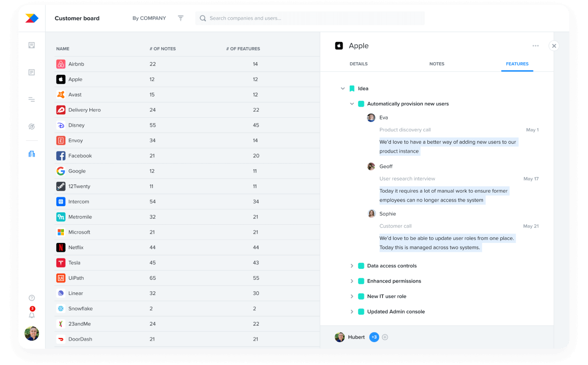Open the Help question-mark icon
Image resolution: width=588 pixels, height=365 pixels.
click(x=32, y=298)
